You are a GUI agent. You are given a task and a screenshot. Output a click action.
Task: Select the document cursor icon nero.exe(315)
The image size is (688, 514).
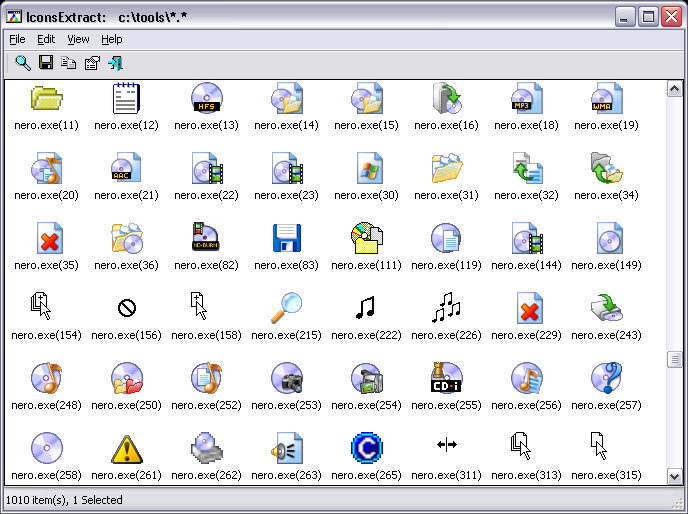pos(598,446)
